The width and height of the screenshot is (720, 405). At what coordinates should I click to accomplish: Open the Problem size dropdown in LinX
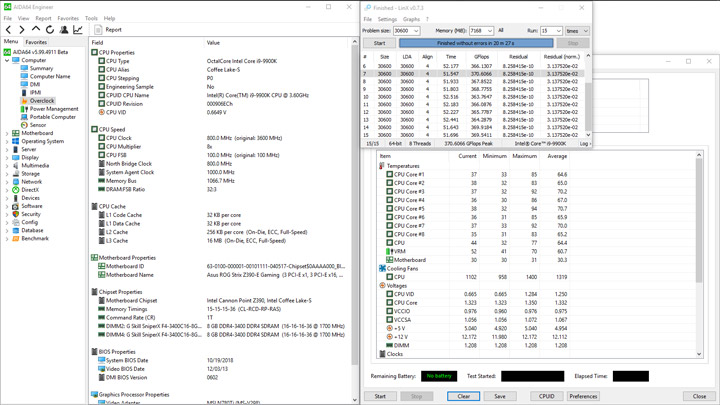(416, 31)
